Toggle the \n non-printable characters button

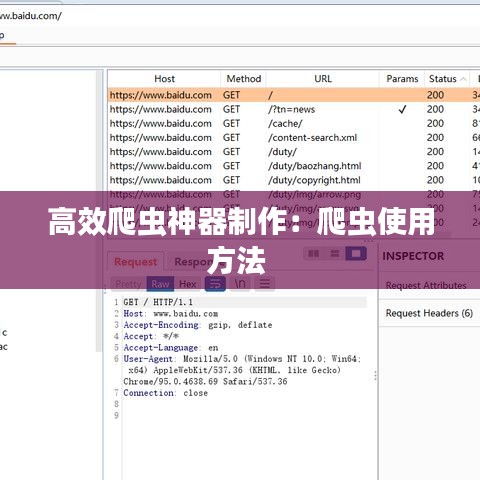click(x=240, y=284)
